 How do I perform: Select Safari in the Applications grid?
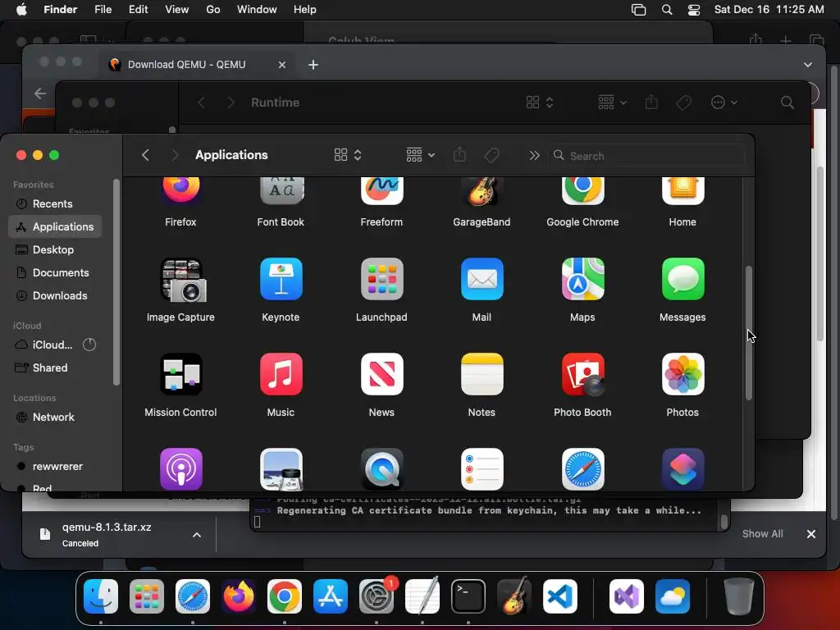pos(582,468)
